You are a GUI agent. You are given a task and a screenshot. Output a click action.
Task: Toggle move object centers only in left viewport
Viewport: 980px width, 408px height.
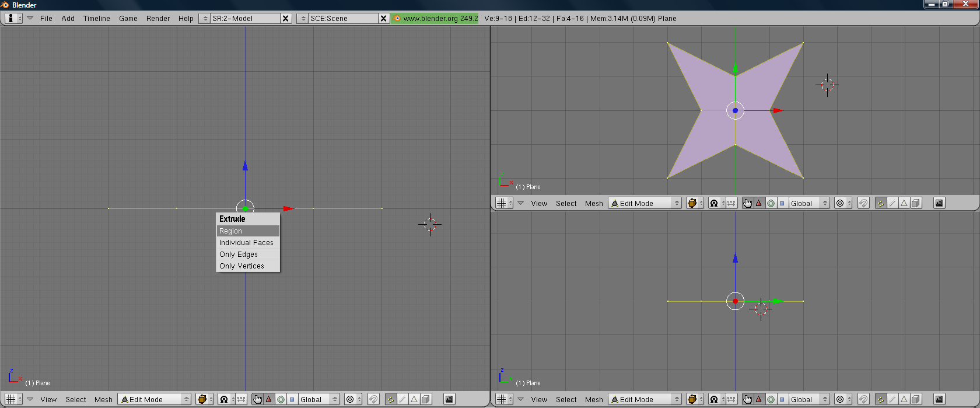[x=242, y=399]
